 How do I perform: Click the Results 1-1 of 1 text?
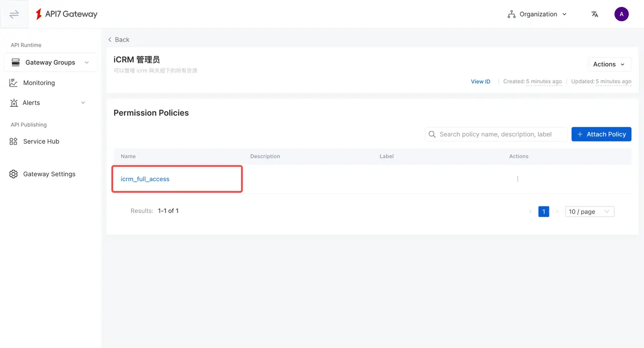coord(154,211)
